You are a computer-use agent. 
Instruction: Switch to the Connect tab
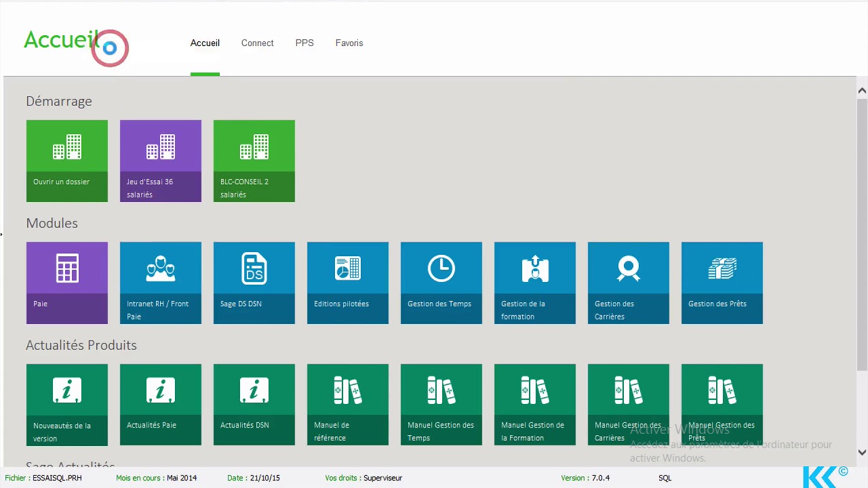(257, 43)
